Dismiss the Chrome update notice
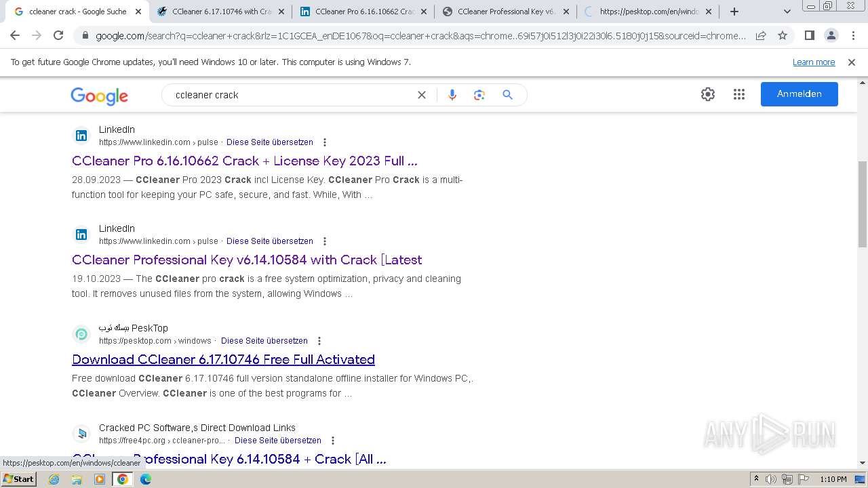The image size is (868, 488). [x=852, y=62]
